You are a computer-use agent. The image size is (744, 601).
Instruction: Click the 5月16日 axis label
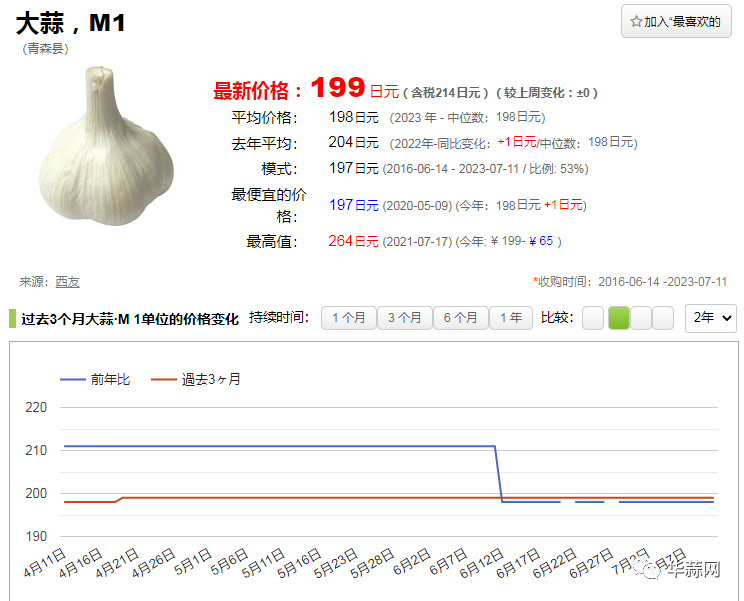tap(300, 563)
